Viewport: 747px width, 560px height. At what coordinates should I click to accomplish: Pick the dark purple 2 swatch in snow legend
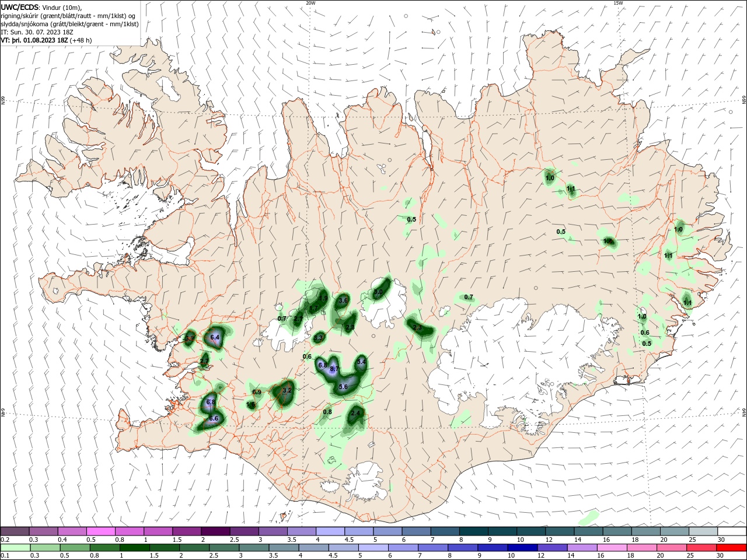(215, 531)
